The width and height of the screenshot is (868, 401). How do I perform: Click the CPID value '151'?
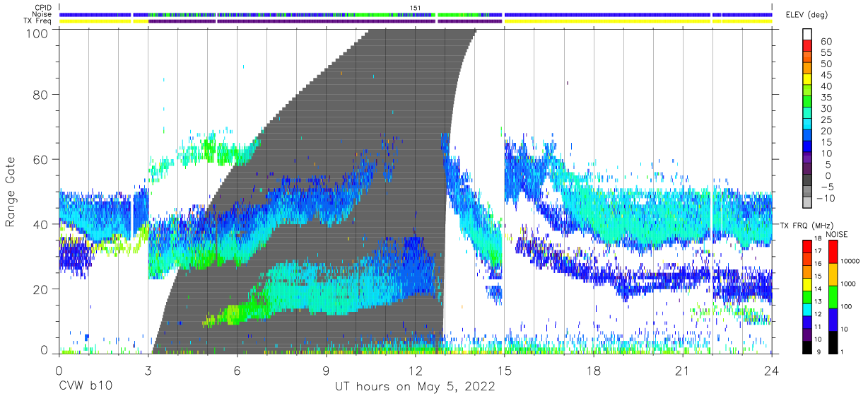point(416,8)
